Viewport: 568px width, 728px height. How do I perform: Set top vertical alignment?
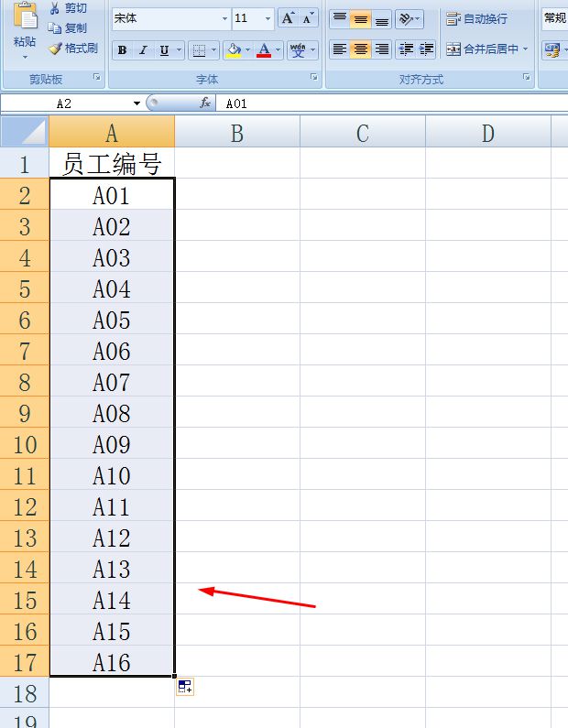(x=340, y=18)
